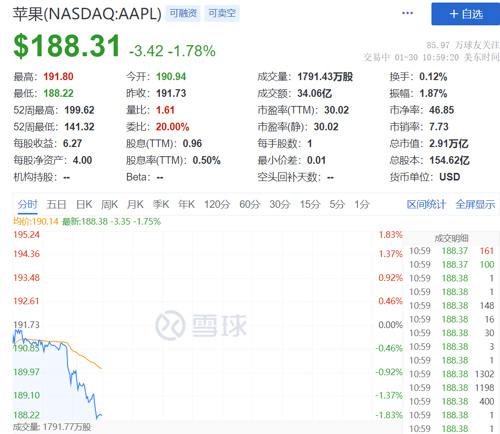The image size is (500, 434).
Task: Open the three-dot more options menu
Action: tap(407, 13)
